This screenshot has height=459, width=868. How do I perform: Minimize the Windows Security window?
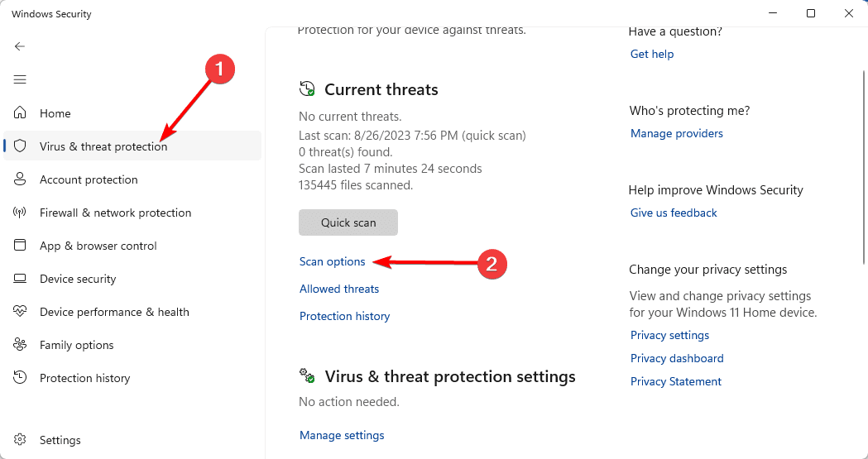(772, 13)
